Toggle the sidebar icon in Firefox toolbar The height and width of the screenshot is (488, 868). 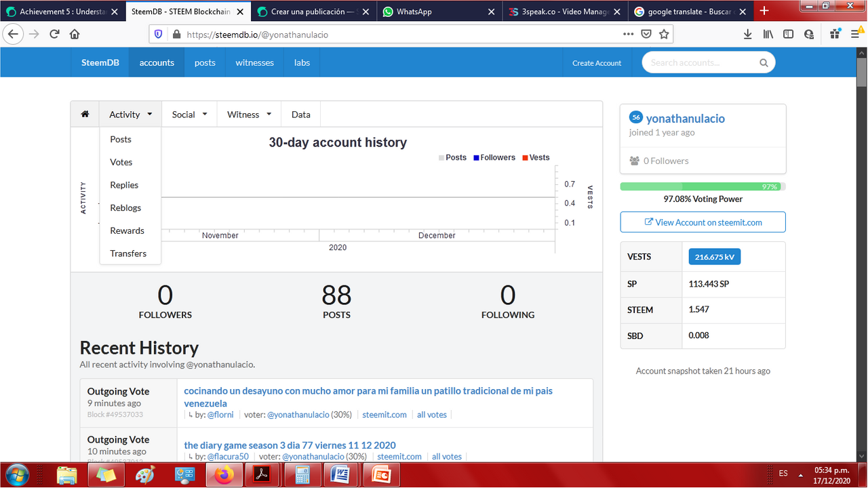[x=788, y=34]
